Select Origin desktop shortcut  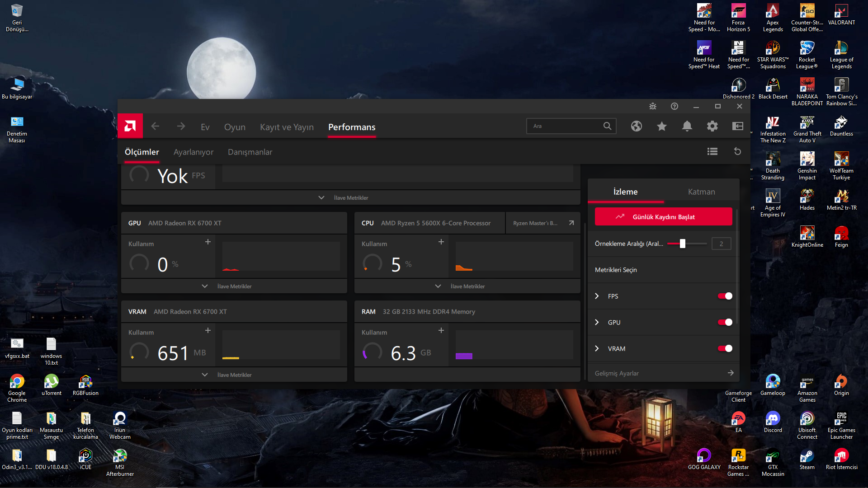click(x=841, y=385)
